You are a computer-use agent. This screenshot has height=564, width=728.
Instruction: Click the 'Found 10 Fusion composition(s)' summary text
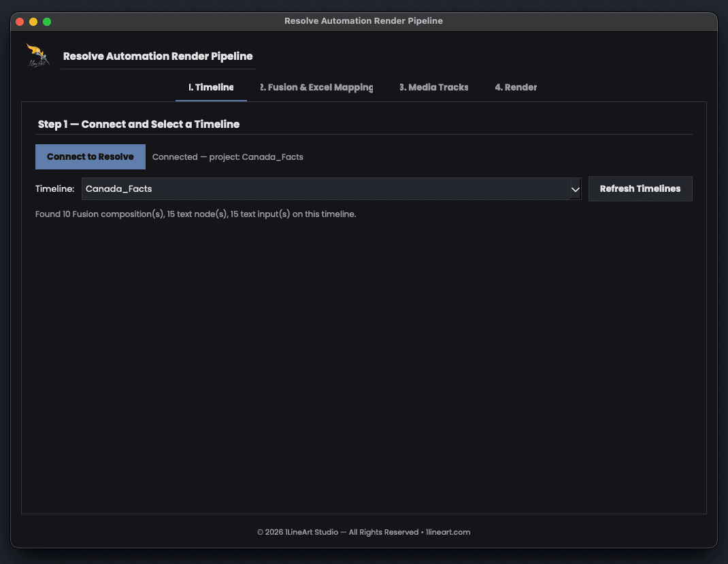coord(195,214)
